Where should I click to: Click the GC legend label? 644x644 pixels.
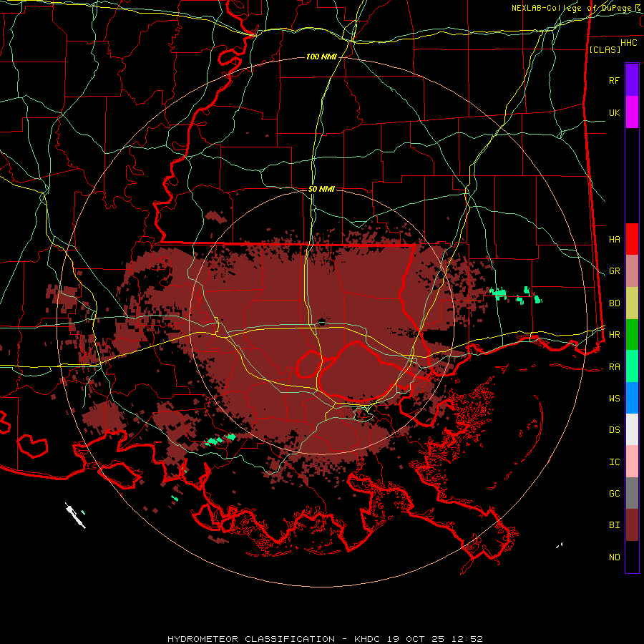point(614,494)
